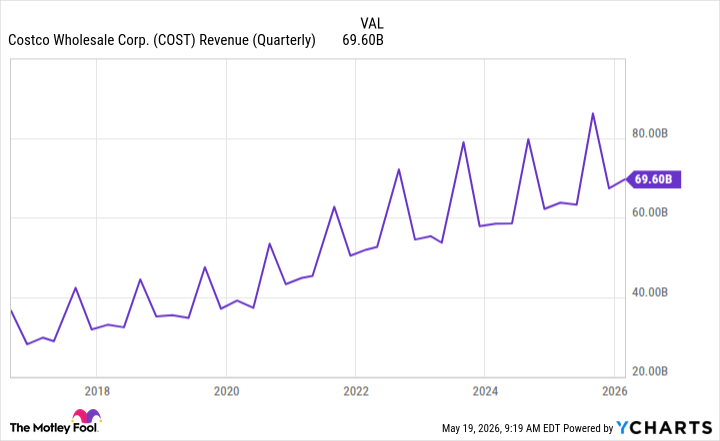Click the '80.00B' y-axis label
720x441 pixels.
(x=650, y=133)
